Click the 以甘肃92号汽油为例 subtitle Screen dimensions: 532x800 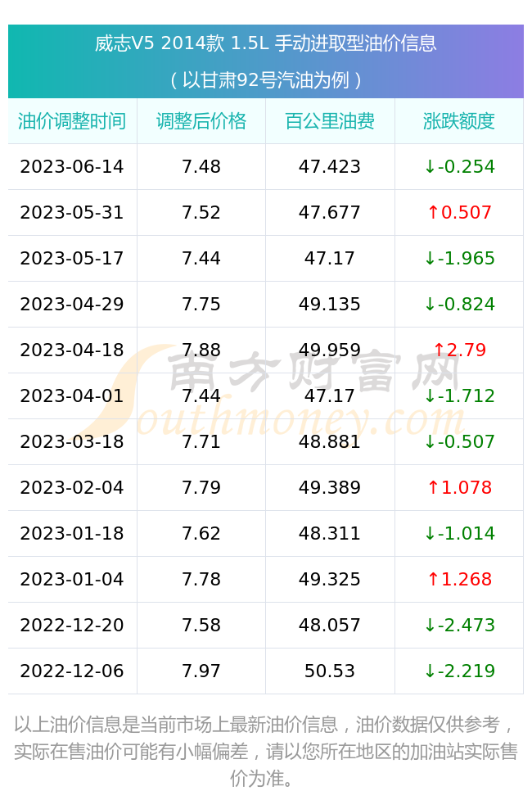(x=266, y=80)
